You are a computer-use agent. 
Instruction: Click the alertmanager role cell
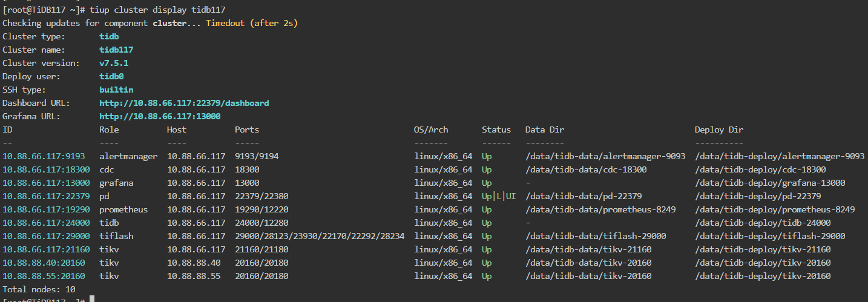pos(128,156)
